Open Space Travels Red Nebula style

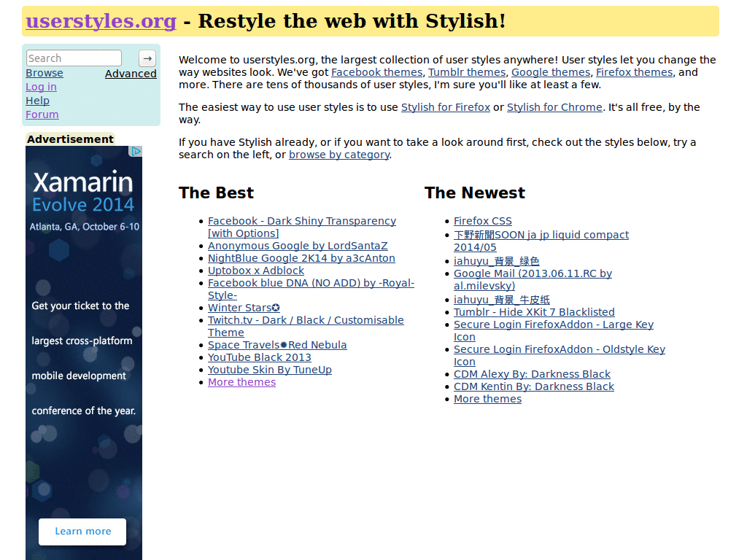277,345
